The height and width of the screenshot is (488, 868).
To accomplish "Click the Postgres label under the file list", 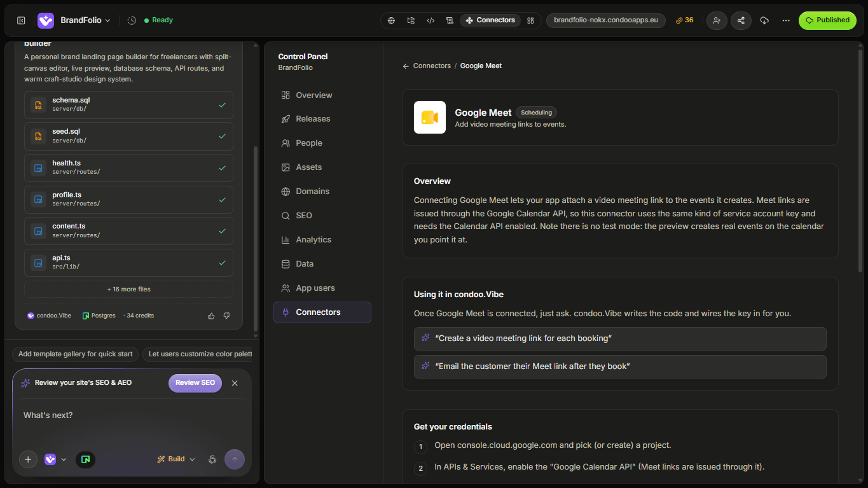I will click(99, 316).
